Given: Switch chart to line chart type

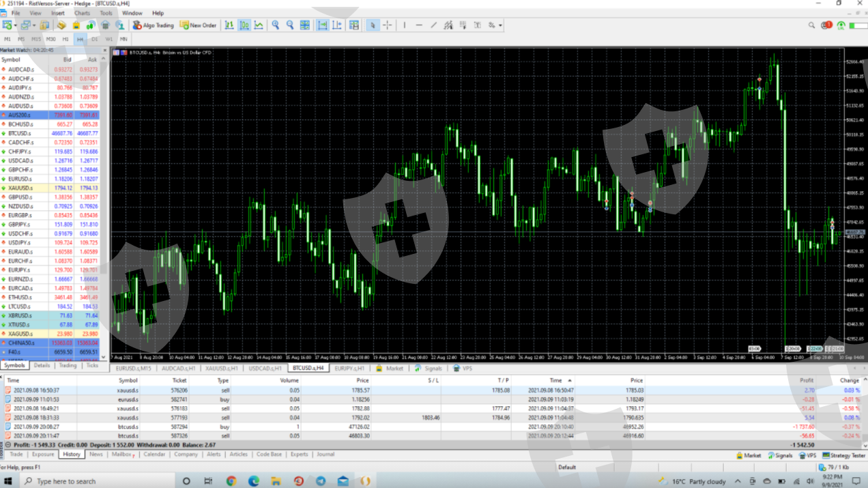Looking at the screenshot, I should [259, 25].
